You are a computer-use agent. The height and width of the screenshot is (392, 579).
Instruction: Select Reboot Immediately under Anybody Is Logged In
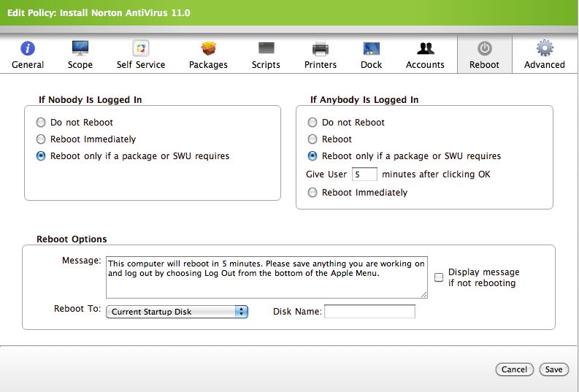click(312, 192)
